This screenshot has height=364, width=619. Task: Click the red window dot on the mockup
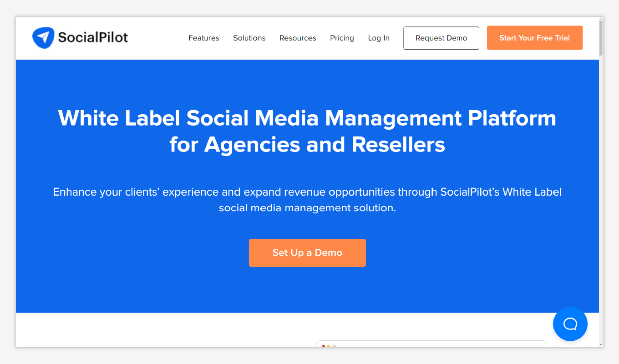coord(324,346)
